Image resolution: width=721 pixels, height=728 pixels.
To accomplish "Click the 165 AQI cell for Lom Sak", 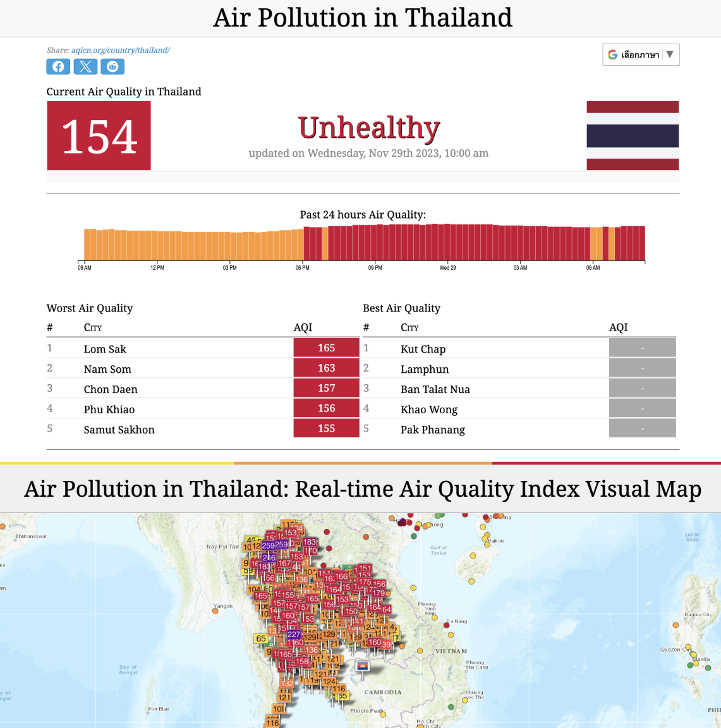I will click(x=326, y=348).
